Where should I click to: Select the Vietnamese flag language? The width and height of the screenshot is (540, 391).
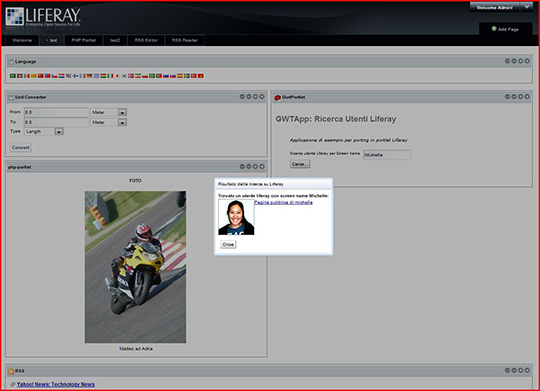[200, 76]
